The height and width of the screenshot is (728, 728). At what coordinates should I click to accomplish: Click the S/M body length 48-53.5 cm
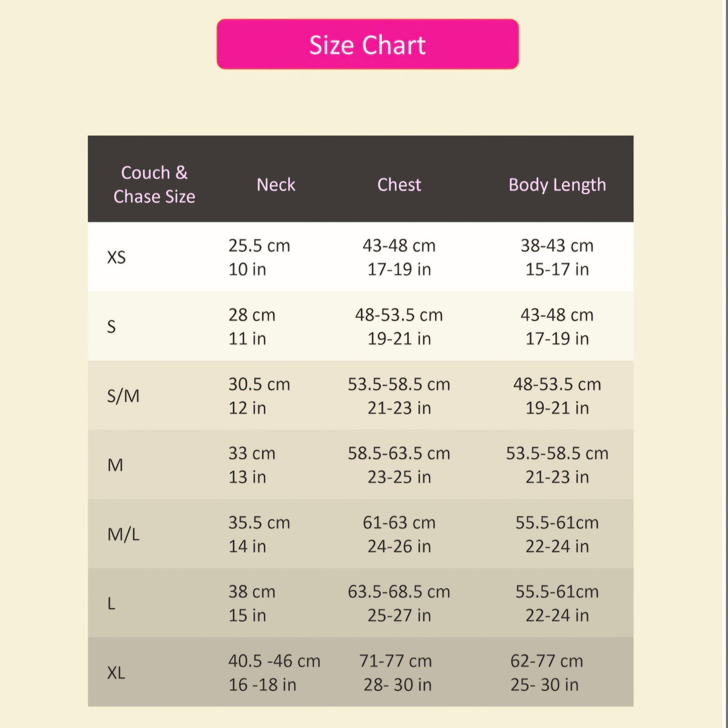coord(558,384)
